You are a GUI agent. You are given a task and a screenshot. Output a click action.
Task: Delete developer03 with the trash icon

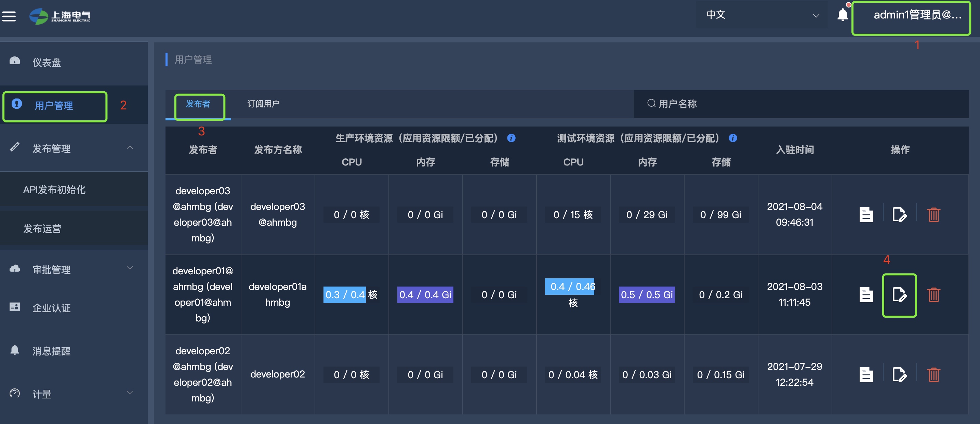click(933, 214)
